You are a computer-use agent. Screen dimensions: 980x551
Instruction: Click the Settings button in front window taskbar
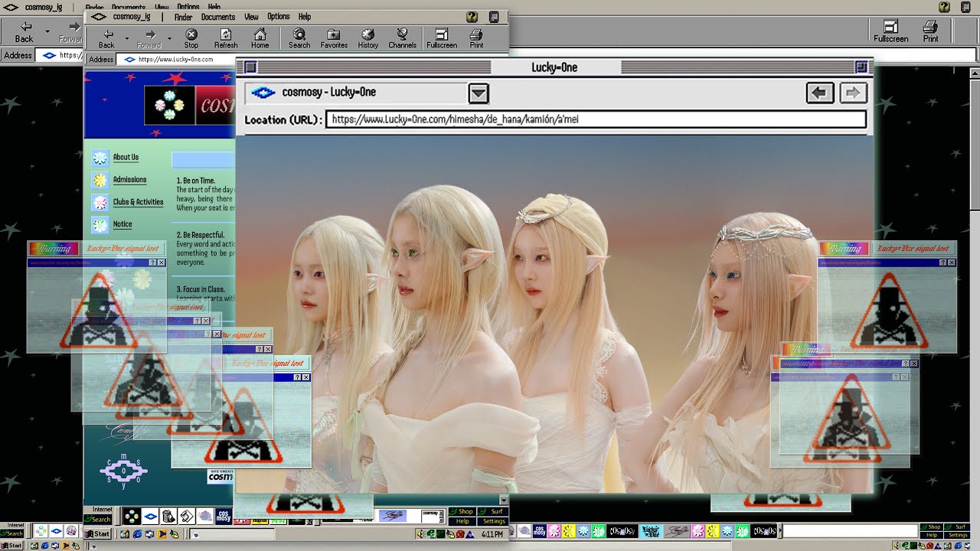pos(494,521)
